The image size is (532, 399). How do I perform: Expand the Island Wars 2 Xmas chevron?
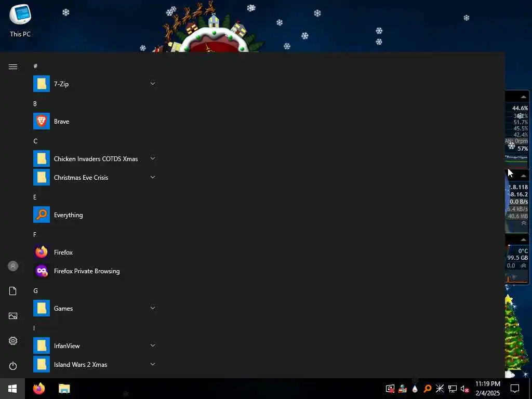tap(153, 364)
